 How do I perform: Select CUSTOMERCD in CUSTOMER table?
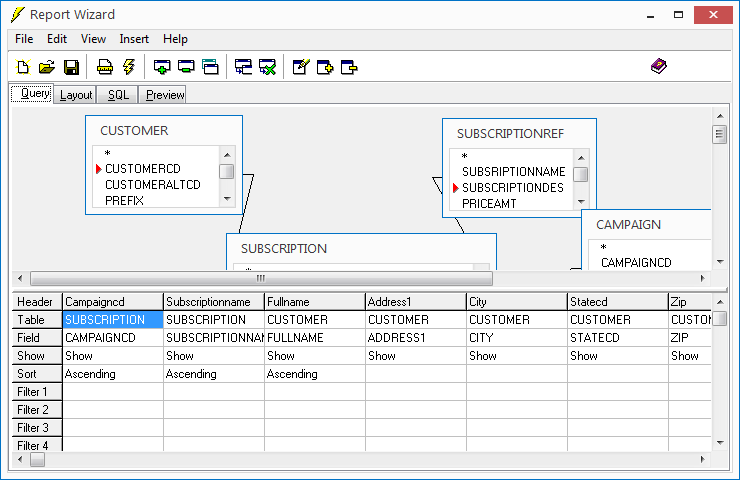(x=143, y=168)
